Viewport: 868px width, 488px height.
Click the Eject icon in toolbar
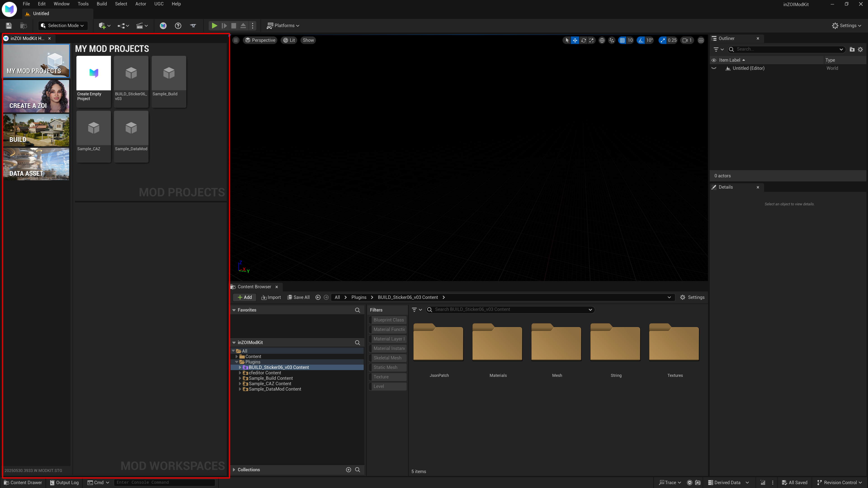[243, 26]
